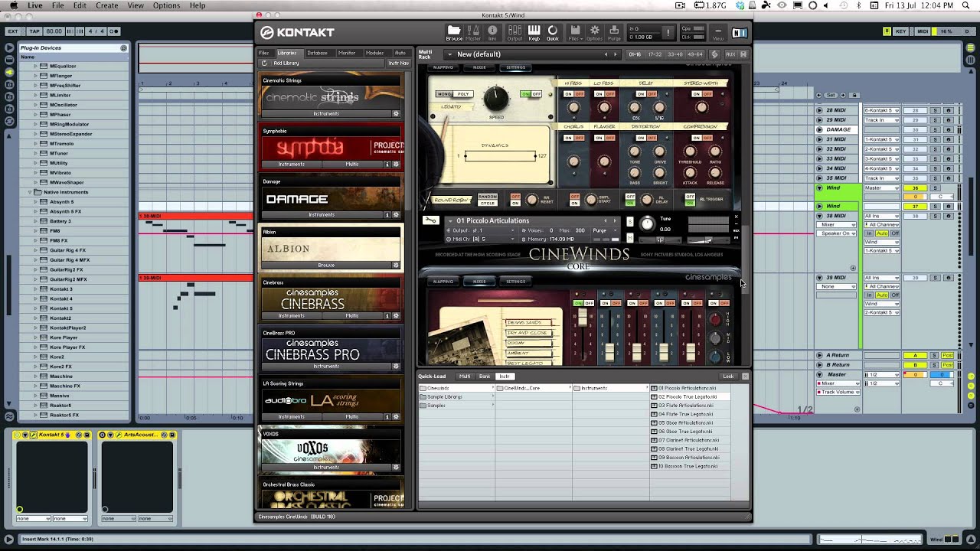This screenshot has width=980, height=551.
Task: Open the instrument Purge dropdown
Action: pyautogui.click(x=603, y=230)
